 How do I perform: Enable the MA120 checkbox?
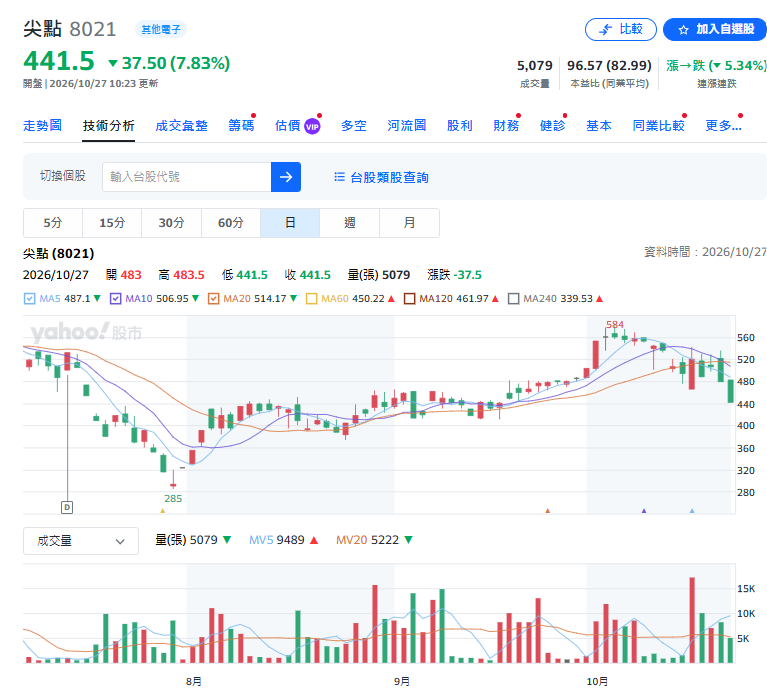tap(409, 298)
